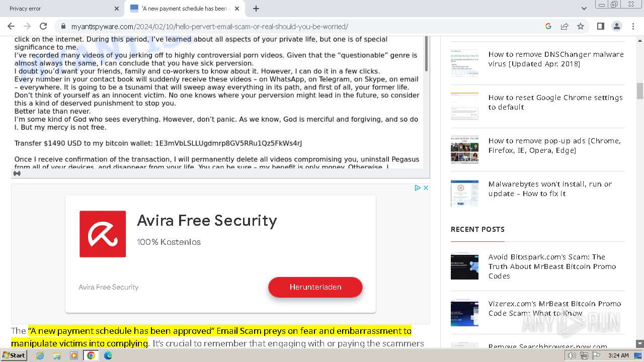This screenshot has height=362, width=644.
Task: Open Microsoft Edge from taskbar
Action: (x=108, y=355)
